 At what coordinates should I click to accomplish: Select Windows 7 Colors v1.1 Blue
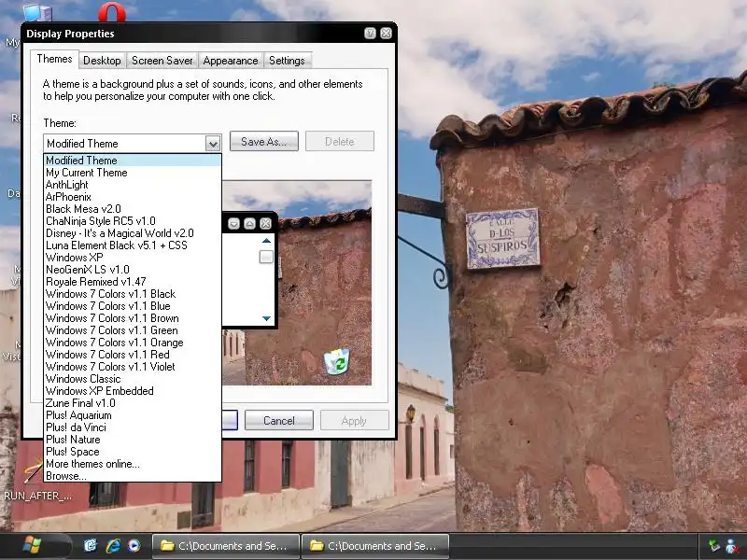133,306
